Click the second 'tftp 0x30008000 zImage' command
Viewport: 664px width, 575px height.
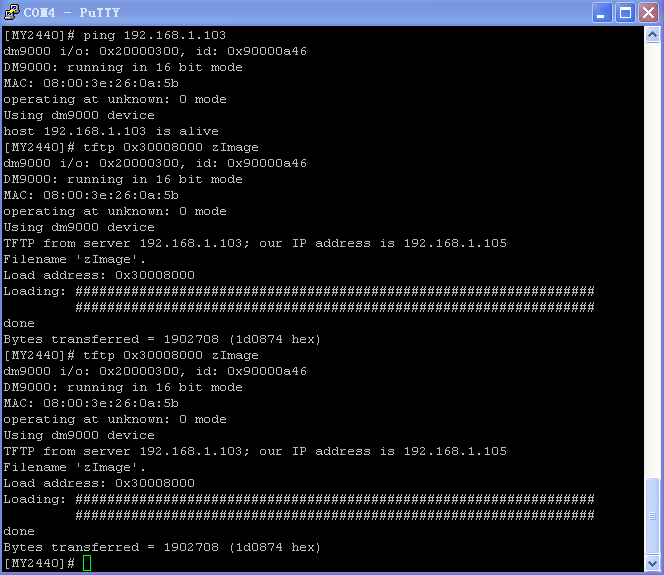pyautogui.click(x=171, y=355)
